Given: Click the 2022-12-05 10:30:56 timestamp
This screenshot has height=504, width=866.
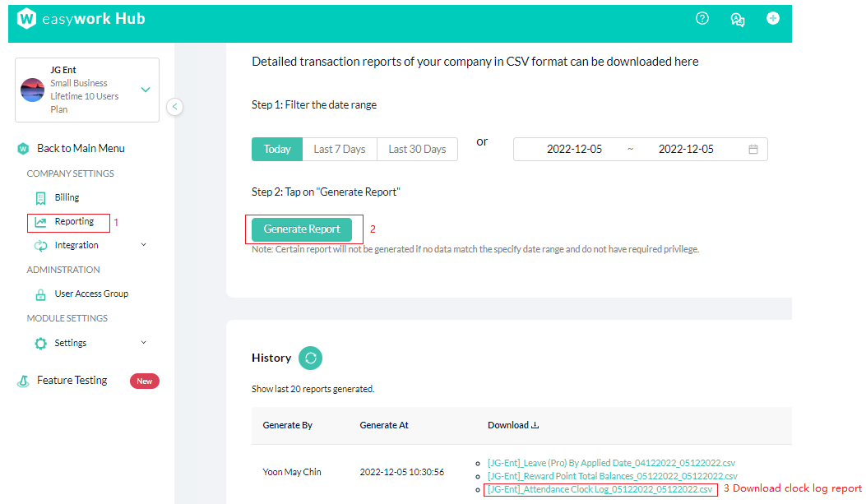Looking at the screenshot, I should [402, 472].
